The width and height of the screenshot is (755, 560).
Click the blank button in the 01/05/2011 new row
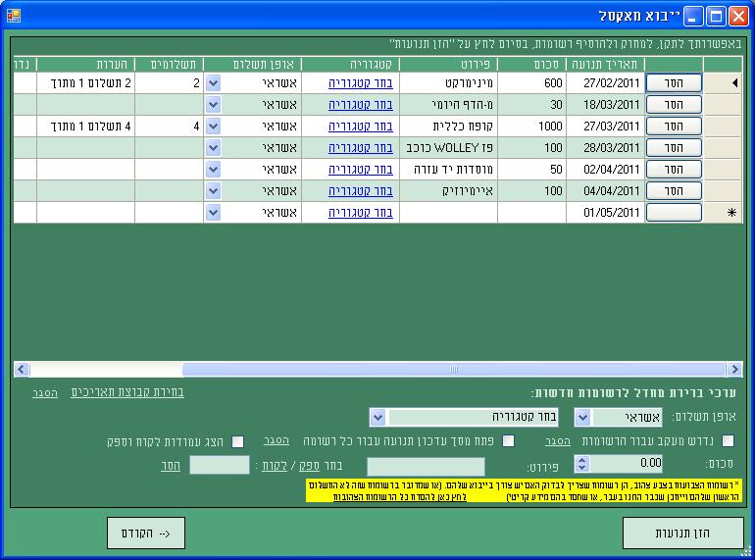tap(674, 213)
